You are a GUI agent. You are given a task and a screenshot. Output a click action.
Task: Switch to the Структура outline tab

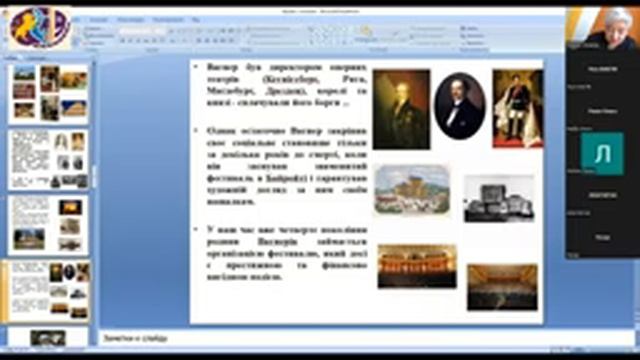(x=36, y=58)
